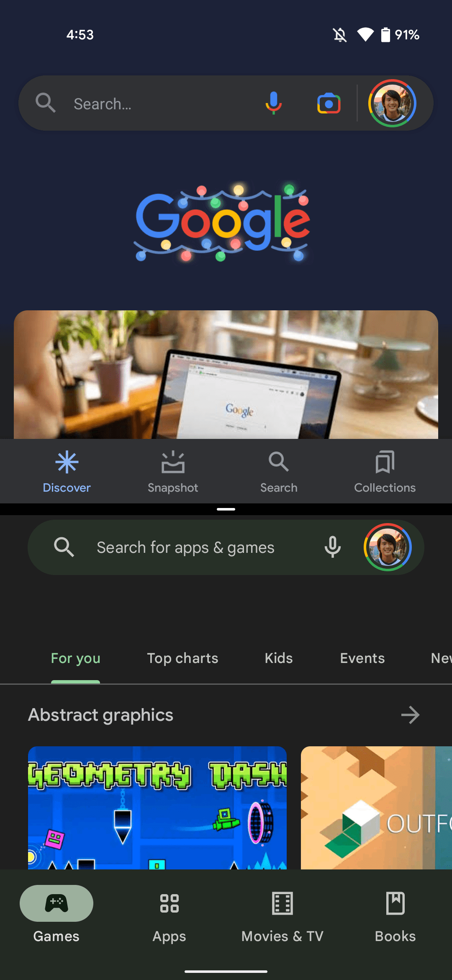Go to Movies & TV section
452x980 pixels.
tap(282, 915)
